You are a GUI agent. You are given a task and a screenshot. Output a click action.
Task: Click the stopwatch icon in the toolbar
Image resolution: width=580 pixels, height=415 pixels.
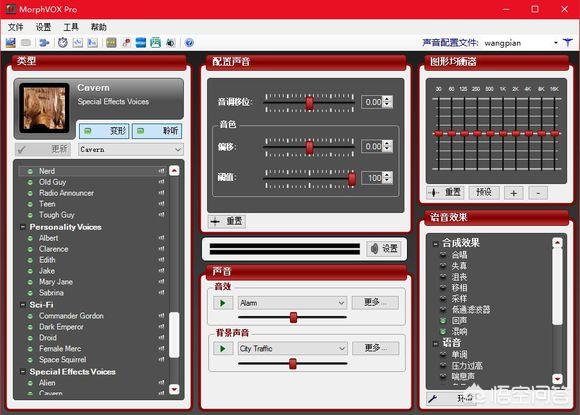click(63, 43)
